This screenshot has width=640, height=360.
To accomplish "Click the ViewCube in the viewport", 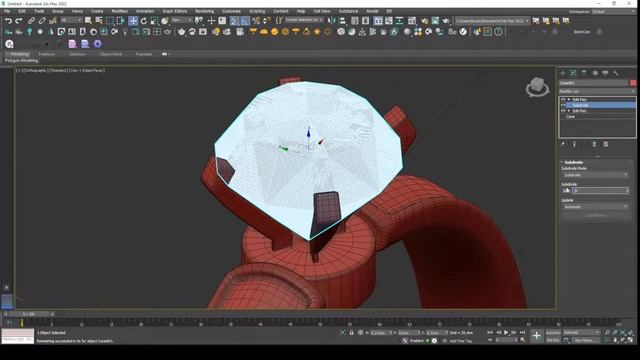I will (537, 87).
